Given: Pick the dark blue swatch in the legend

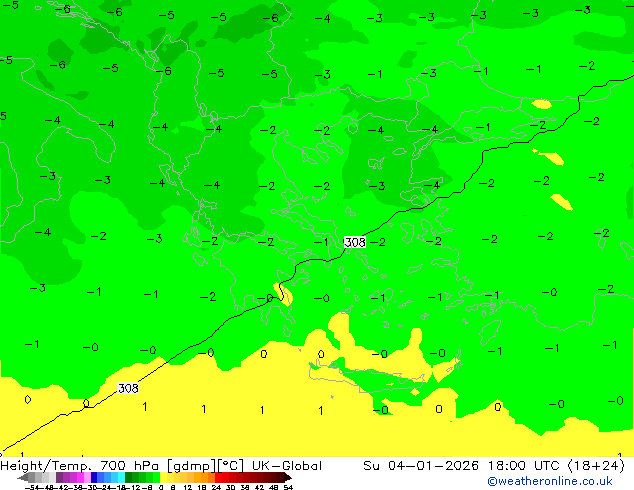Looking at the screenshot, I should (94, 478).
